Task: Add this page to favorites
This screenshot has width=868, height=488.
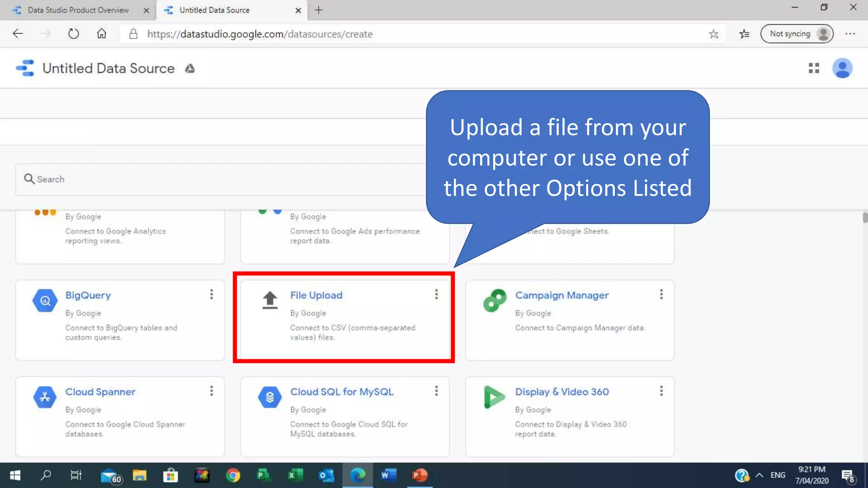Action: point(714,34)
